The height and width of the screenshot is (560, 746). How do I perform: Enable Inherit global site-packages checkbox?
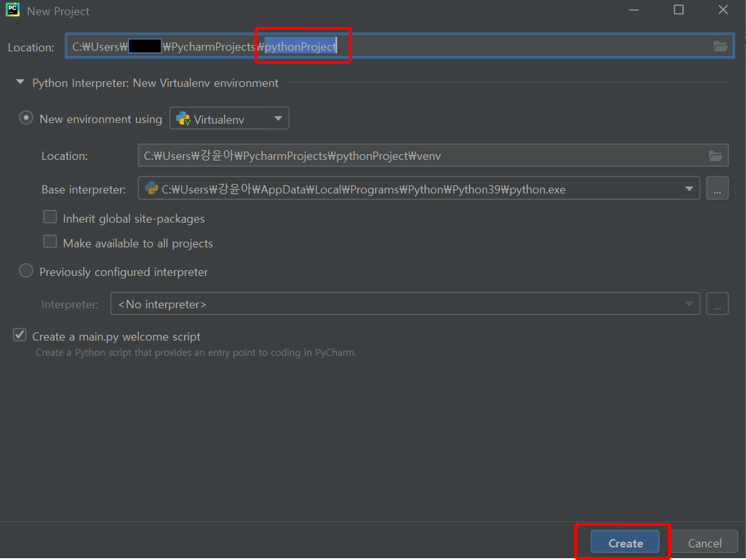pyautogui.click(x=50, y=217)
